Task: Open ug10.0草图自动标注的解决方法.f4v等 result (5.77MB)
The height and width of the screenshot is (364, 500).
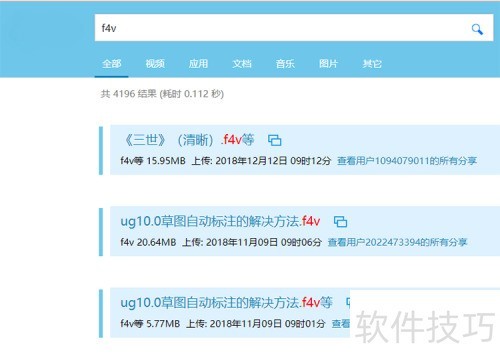Action: tap(226, 303)
